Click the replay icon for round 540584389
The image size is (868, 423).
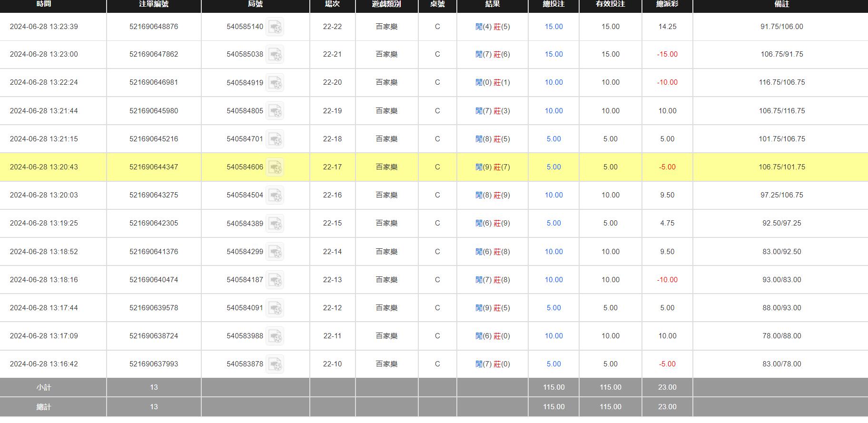tap(275, 224)
